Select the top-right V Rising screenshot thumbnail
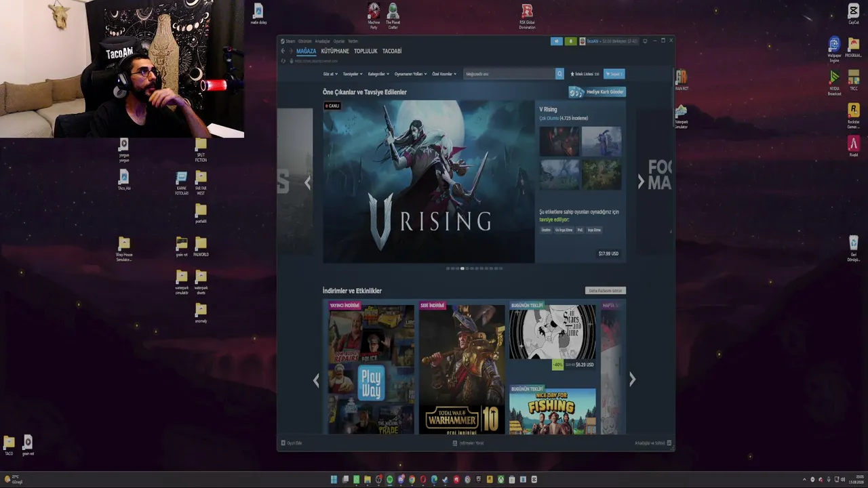This screenshot has width=868, height=488. click(x=601, y=142)
